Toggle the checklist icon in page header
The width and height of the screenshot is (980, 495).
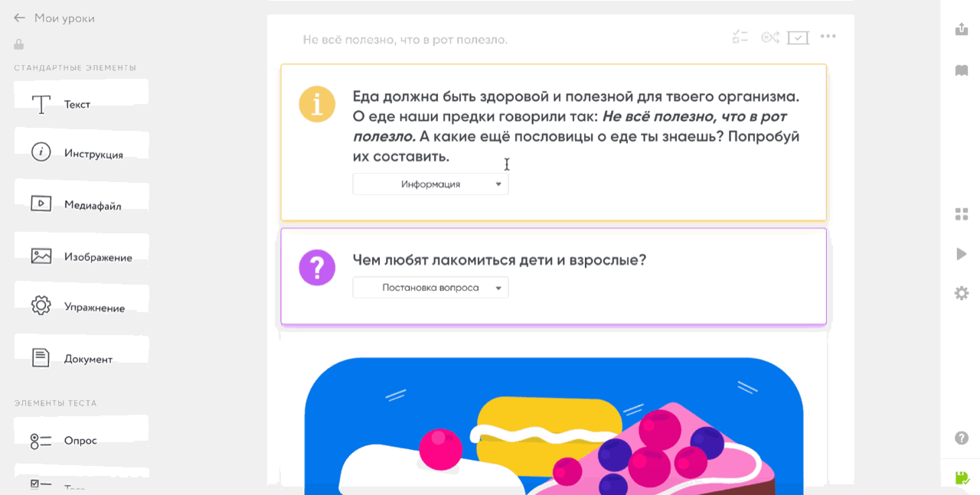pyautogui.click(x=740, y=37)
